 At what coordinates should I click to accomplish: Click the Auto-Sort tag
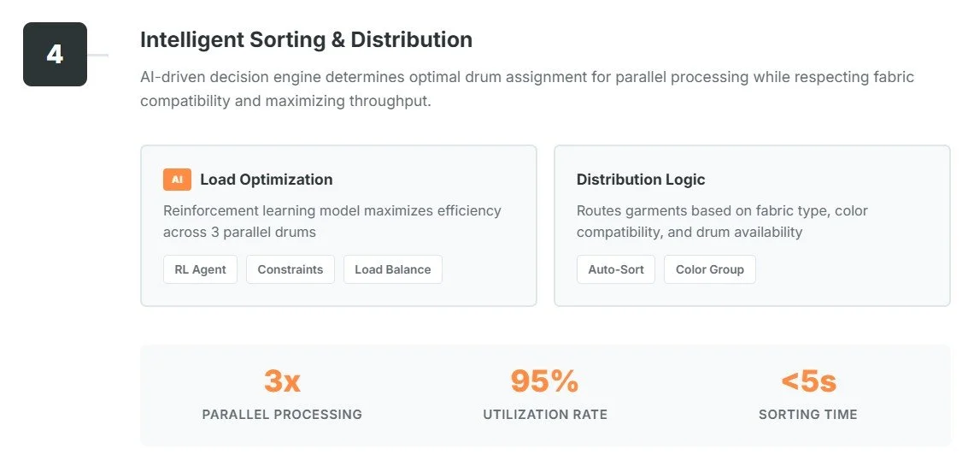[x=615, y=269]
